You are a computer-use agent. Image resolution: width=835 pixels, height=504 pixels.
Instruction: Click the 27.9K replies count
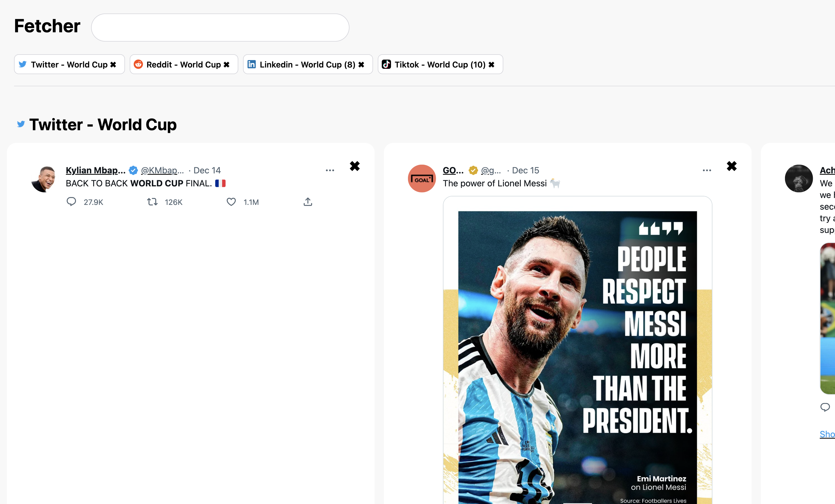click(93, 202)
